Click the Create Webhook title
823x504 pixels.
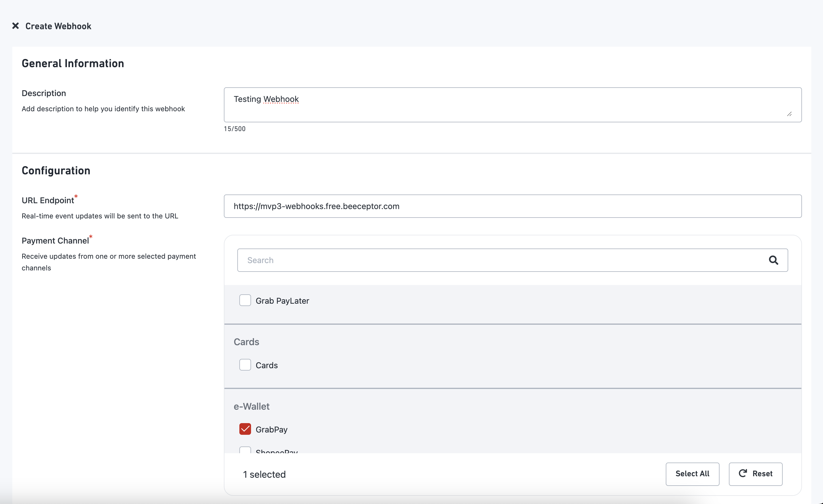pyautogui.click(x=58, y=26)
